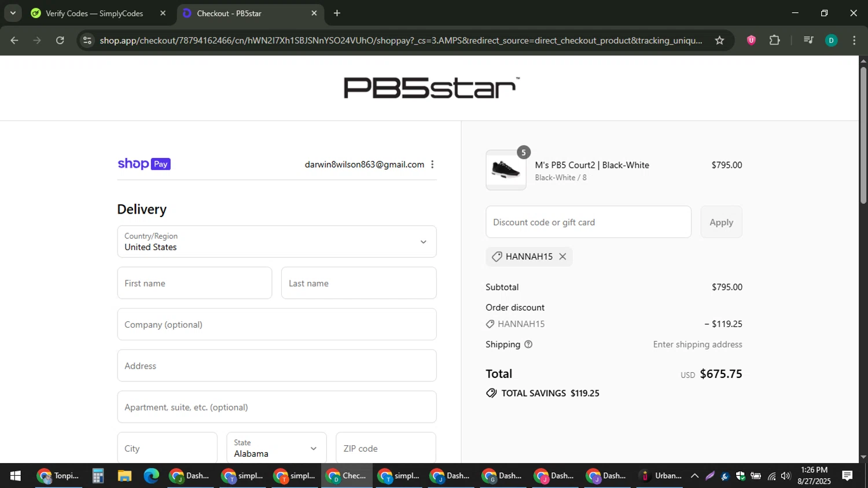Show hidden system tray icons
868x488 pixels.
pyautogui.click(x=694, y=476)
